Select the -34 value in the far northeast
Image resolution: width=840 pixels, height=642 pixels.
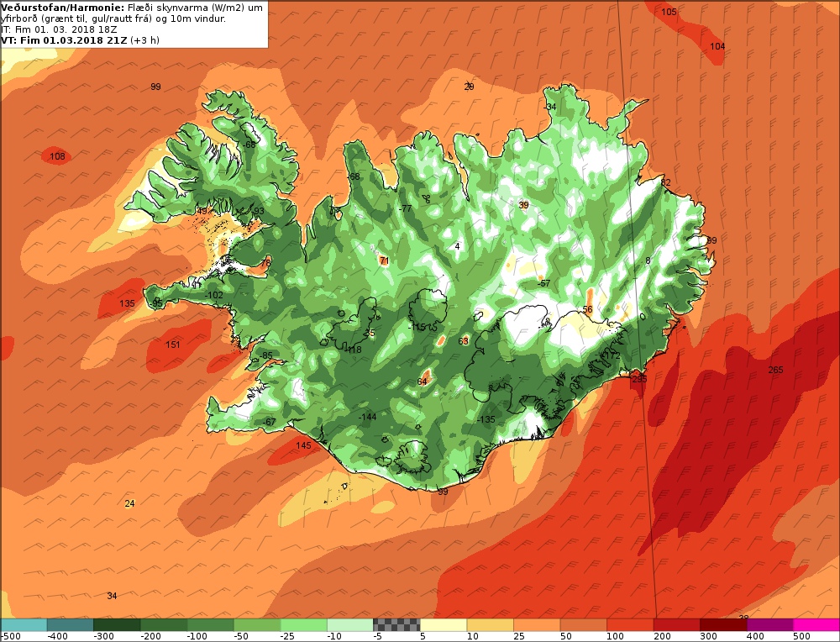point(550,107)
